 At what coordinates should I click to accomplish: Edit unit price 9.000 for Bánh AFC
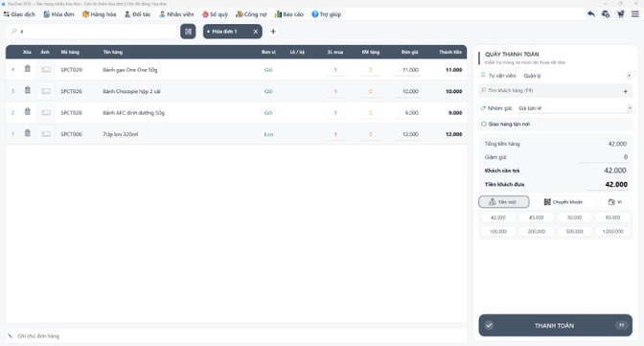point(407,112)
